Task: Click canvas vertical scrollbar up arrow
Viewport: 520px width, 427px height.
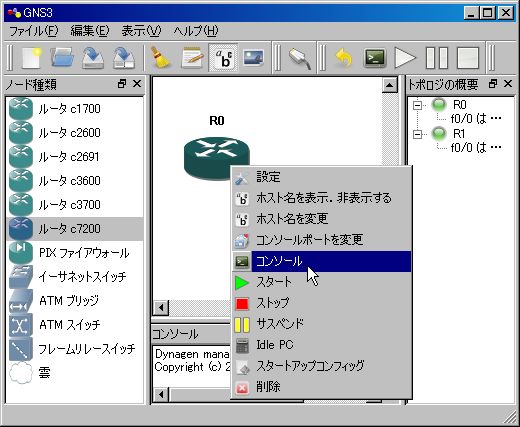Action: [389, 85]
